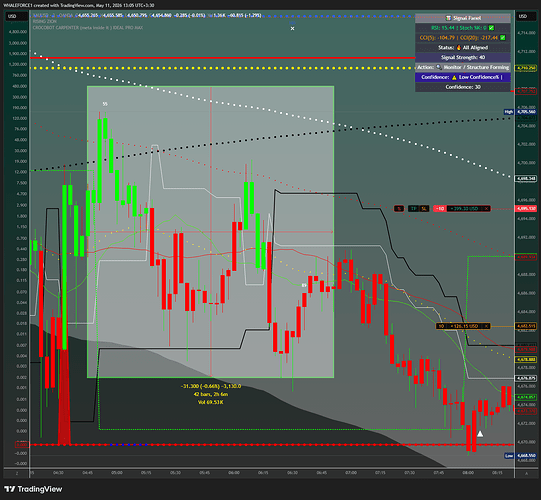The image size is (541, 500).
Task: Click the white X marker above the chart
Action: [293, 29]
